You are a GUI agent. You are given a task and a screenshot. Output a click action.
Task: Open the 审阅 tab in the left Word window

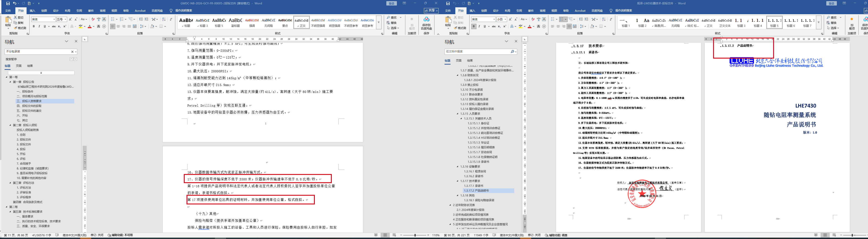pos(103,11)
